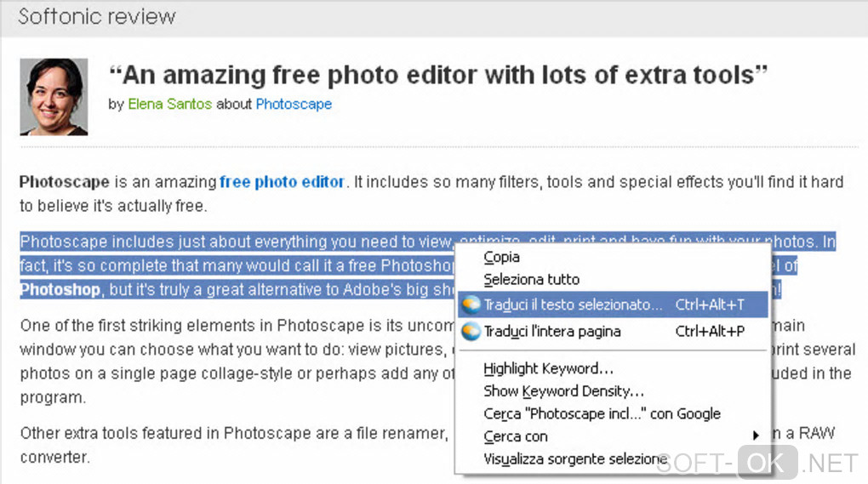
Task: Follow the Photoscape link in the byline
Action: pos(294,105)
